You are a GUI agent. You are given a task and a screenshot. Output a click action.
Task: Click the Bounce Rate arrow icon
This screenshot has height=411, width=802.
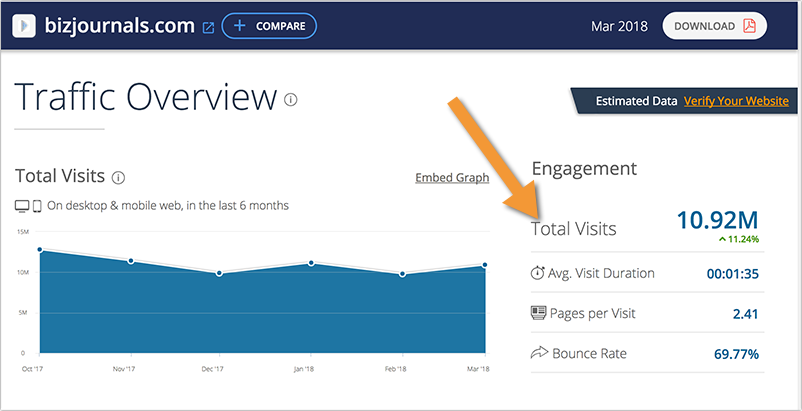pos(538,354)
